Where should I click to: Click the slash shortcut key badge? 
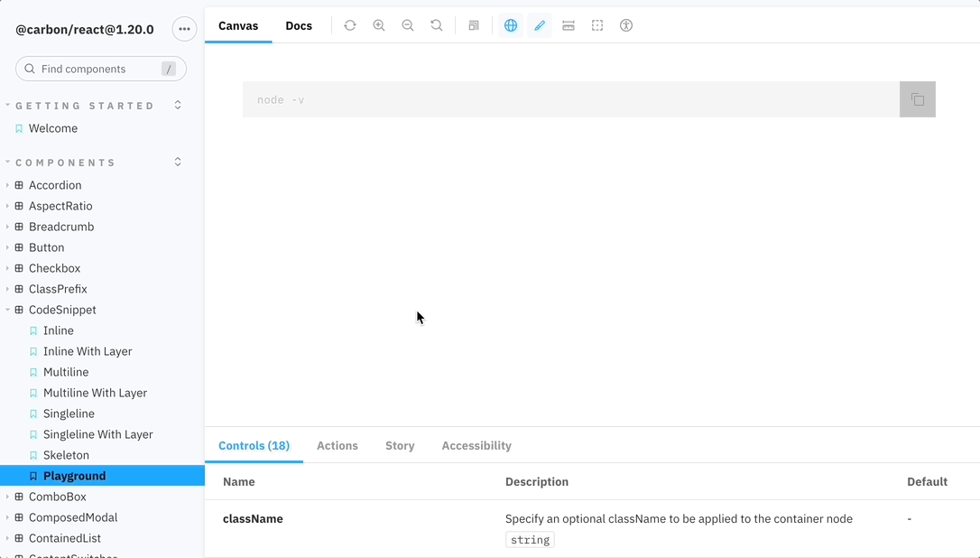168,69
